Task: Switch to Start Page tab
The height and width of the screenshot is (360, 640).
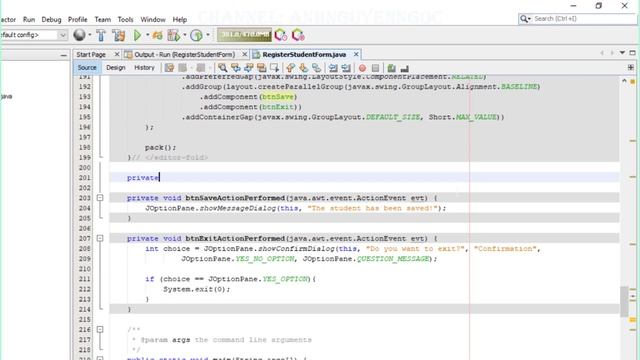Action: tap(91, 55)
